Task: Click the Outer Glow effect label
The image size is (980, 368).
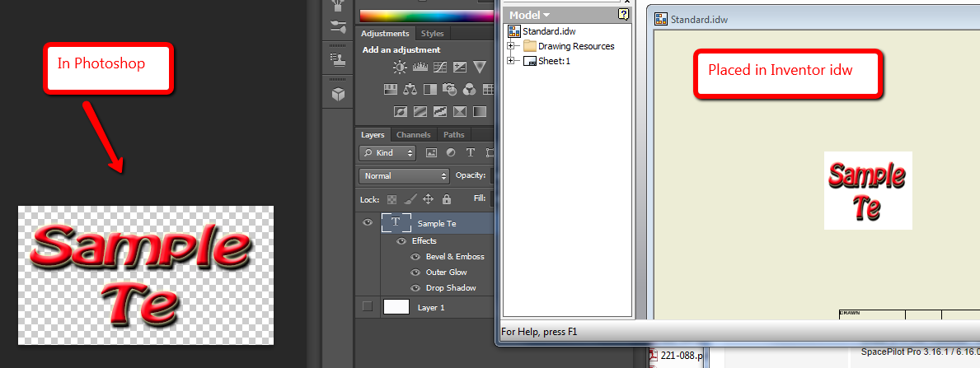Action: click(x=446, y=273)
